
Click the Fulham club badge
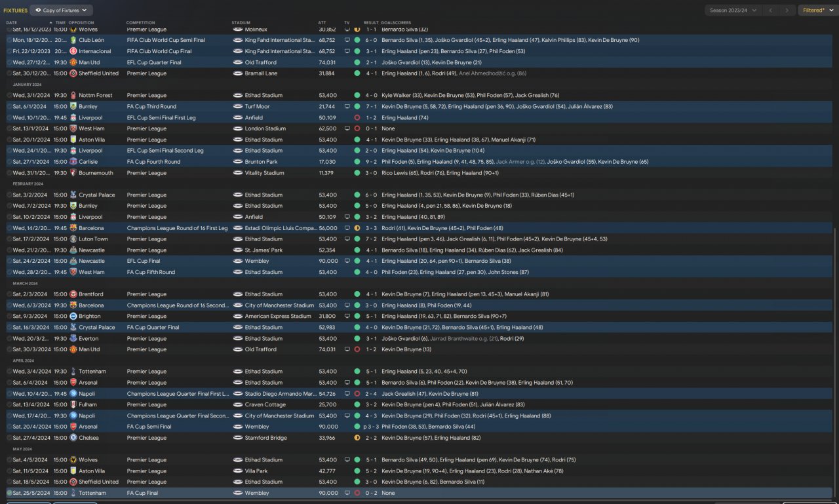pyautogui.click(x=73, y=405)
